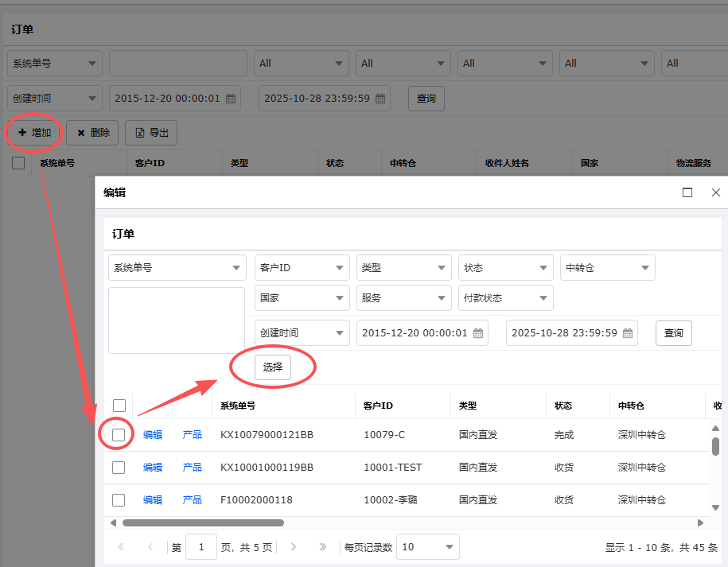
Task: Open calendar picker for dialog end date
Action: (x=628, y=333)
